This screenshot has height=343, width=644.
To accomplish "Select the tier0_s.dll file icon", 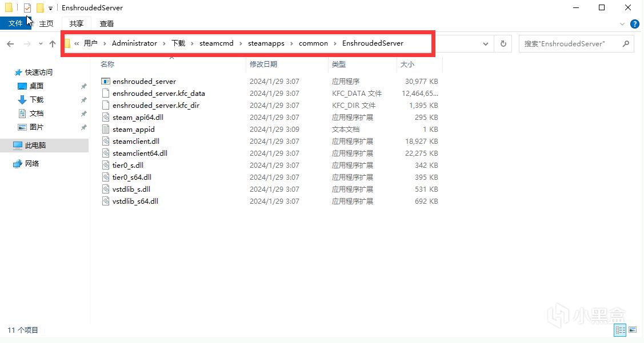I will click(106, 165).
